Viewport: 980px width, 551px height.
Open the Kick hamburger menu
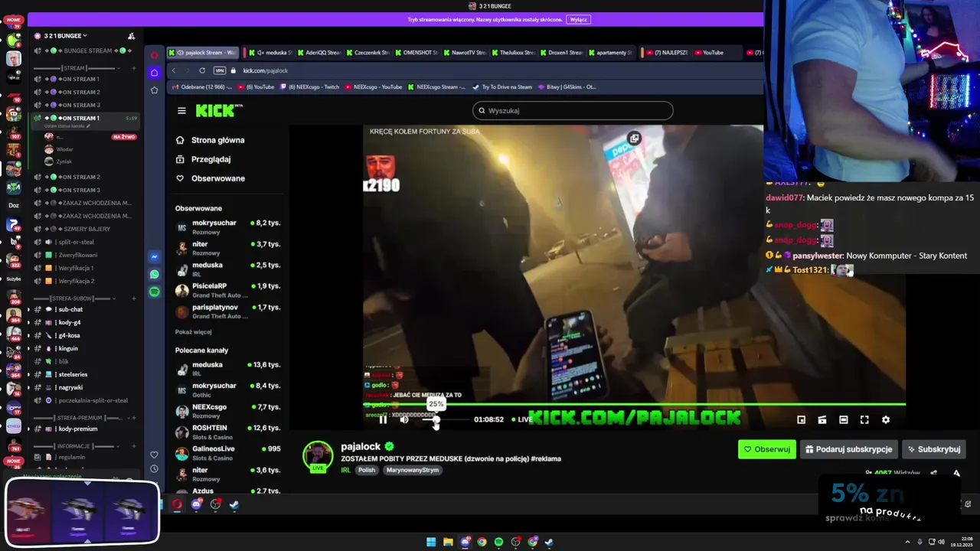[181, 110]
